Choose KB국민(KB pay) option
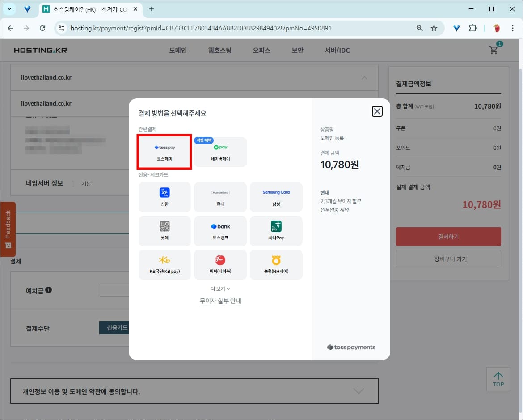Image resolution: width=523 pixels, height=420 pixels. click(x=164, y=265)
